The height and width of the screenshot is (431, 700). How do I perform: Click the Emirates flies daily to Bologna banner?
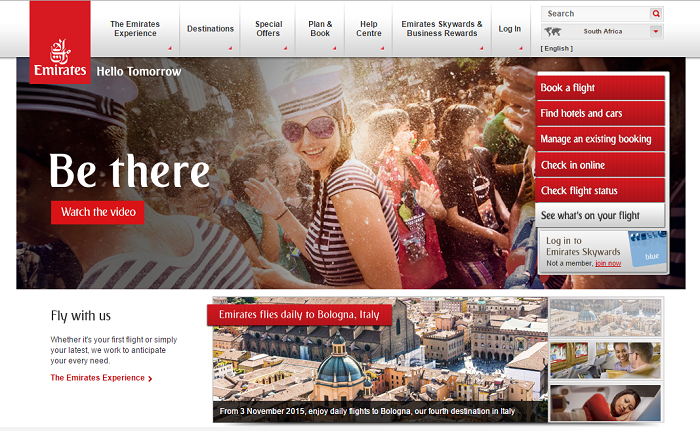point(299,315)
